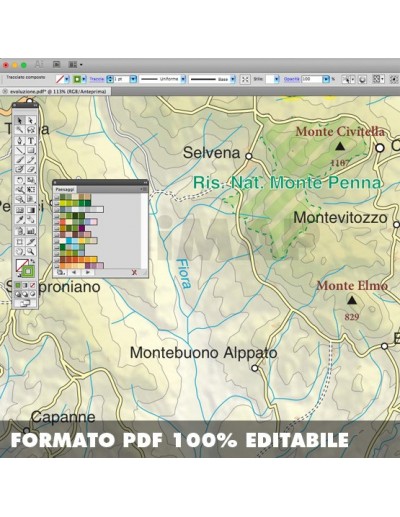Select the Zoom magnifier tool
The height and width of the screenshot is (517, 400).
point(30,251)
